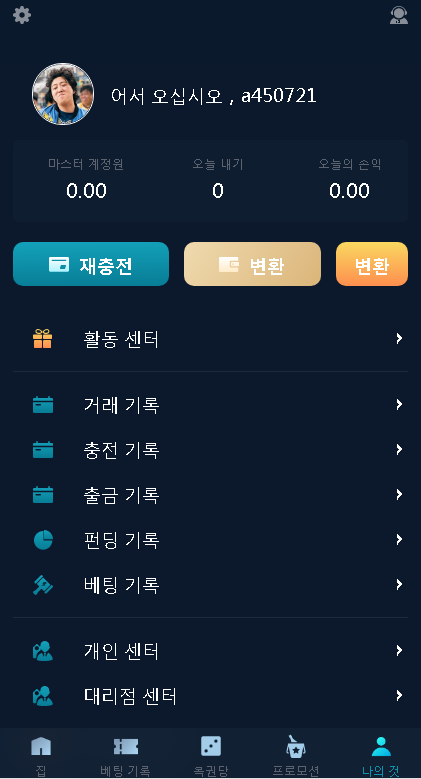Open the 프로모션 tab in bottom bar
Screen dimensions: 421x779
pos(296,755)
